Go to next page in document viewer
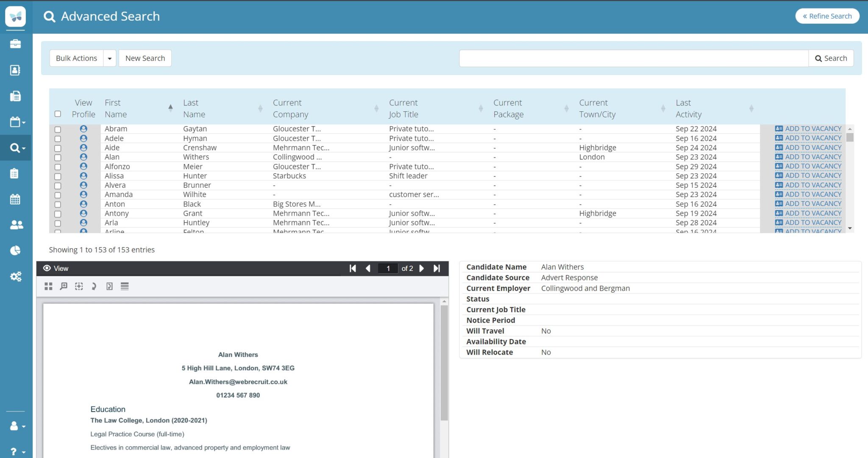This screenshot has height=458, width=868. [422, 269]
